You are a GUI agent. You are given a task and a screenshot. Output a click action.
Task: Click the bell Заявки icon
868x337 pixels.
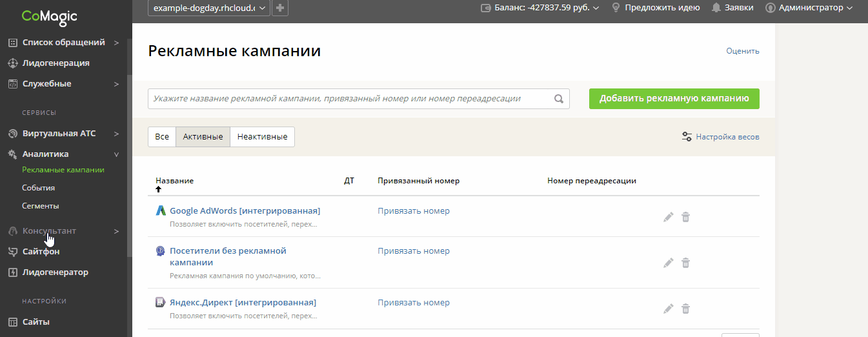click(716, 8)
